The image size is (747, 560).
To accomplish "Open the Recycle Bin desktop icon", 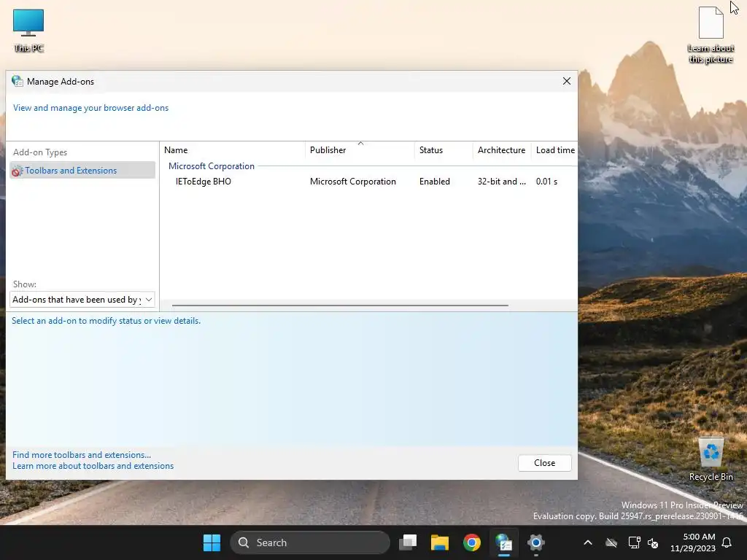I will 711,459.
